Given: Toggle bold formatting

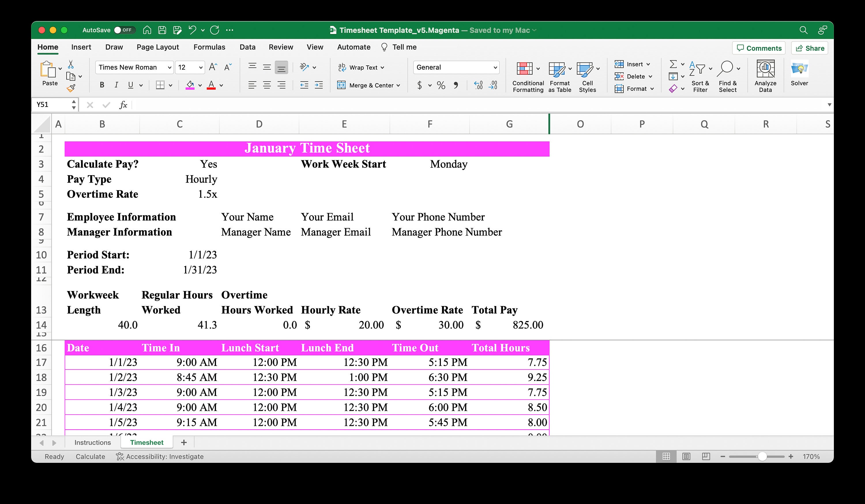Looking at the screenshot, I should pos(101,85).
